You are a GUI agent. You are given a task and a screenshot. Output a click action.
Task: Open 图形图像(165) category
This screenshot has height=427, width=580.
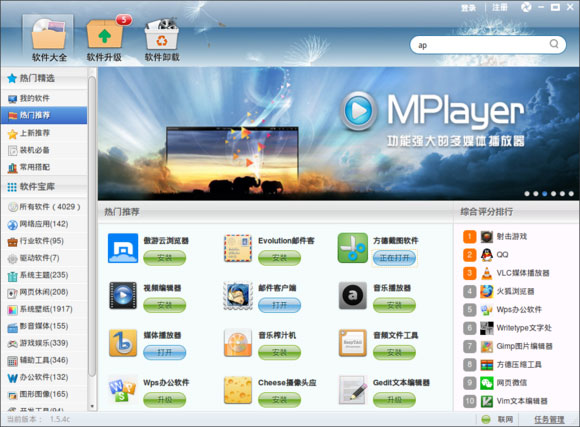(44, 394)
